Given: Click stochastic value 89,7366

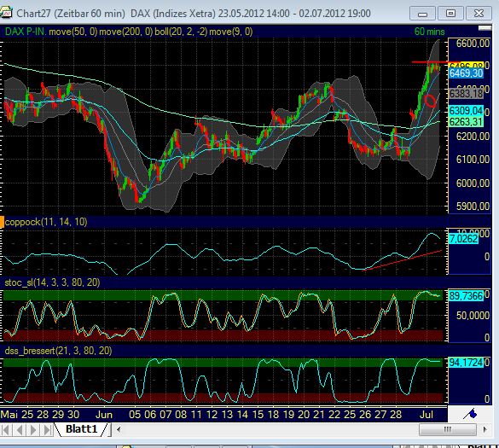Looking at the screenshot, I should coord(466,296).
